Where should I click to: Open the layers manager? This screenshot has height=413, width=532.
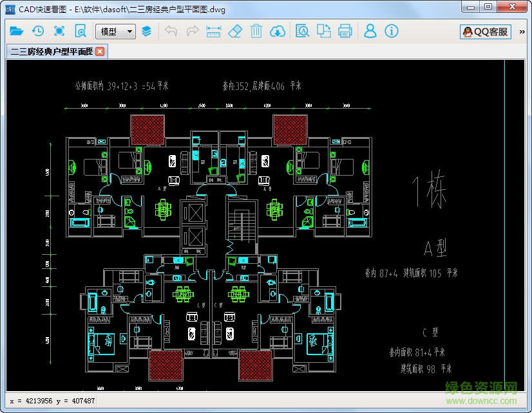147,31
